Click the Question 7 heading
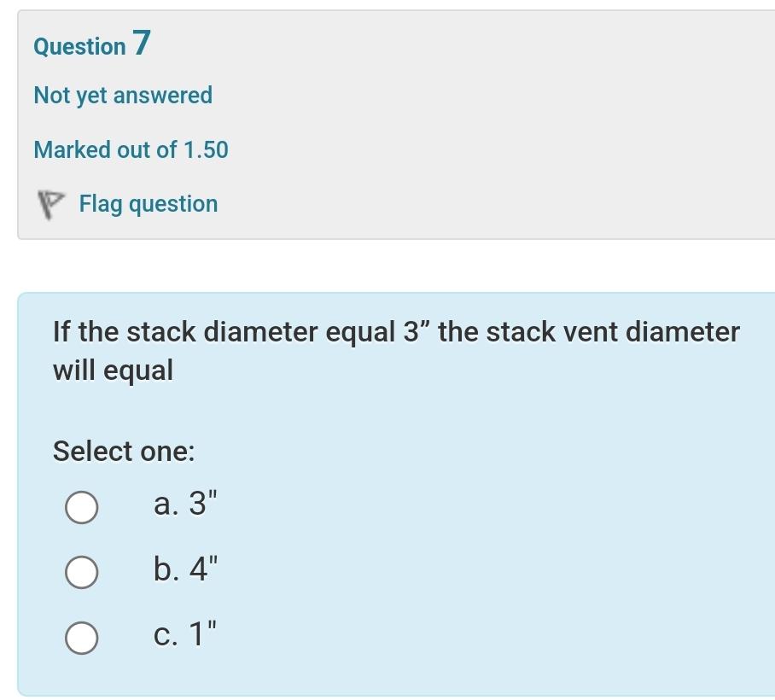 90,45
